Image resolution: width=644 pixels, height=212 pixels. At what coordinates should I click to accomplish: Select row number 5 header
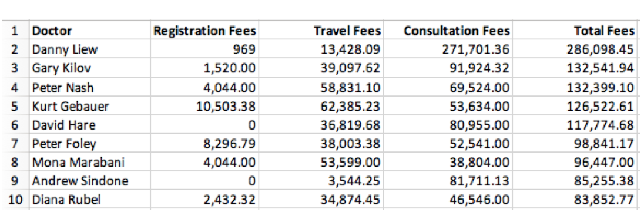point(15,106)
